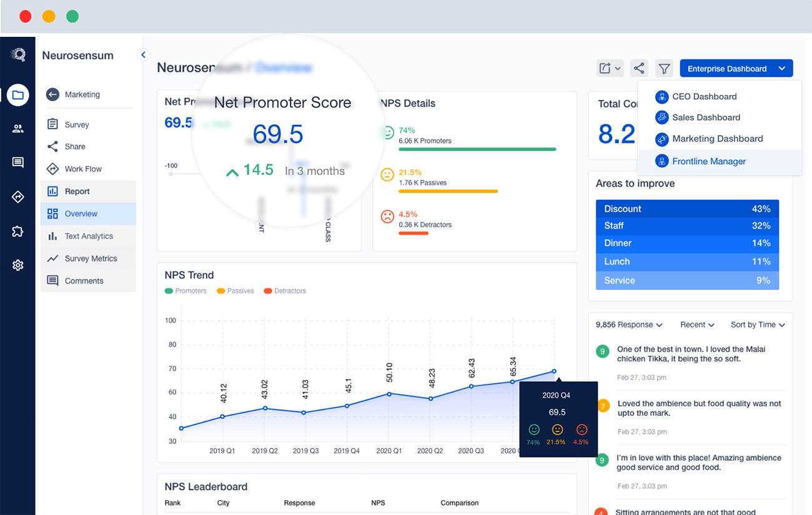
Task: Collapse the navigation panel with the arrow
Action: click(144, 55)
